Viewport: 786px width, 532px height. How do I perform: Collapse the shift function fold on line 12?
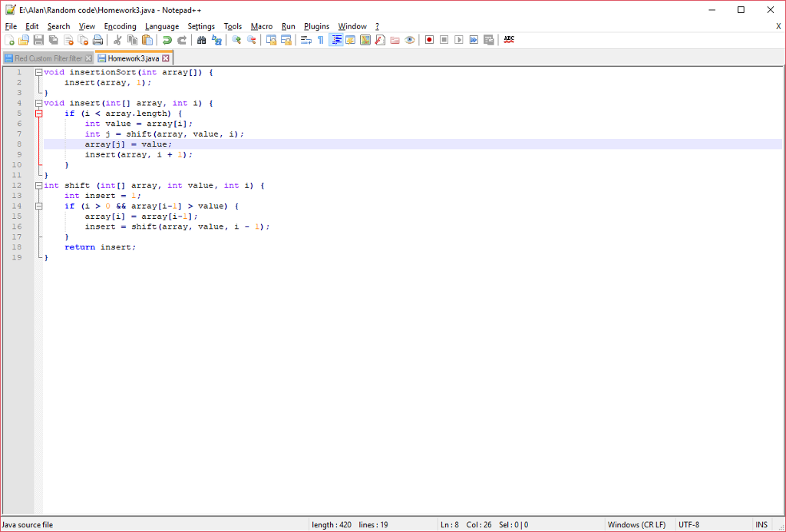(38, 185)
